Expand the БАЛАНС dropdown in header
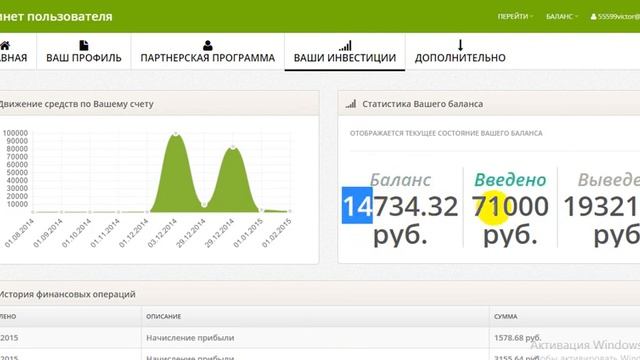This screenshot has width=640, height=360. pyautogui.click(x=562, y=16)
